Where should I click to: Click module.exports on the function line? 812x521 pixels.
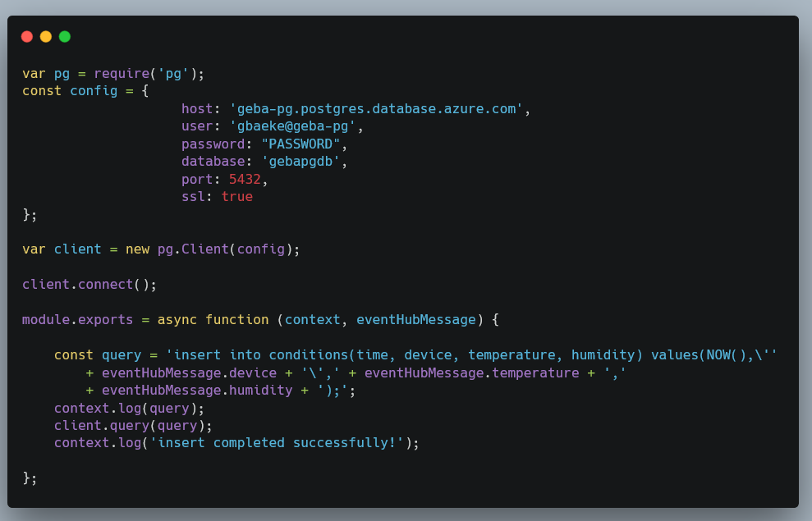[77, 320]
